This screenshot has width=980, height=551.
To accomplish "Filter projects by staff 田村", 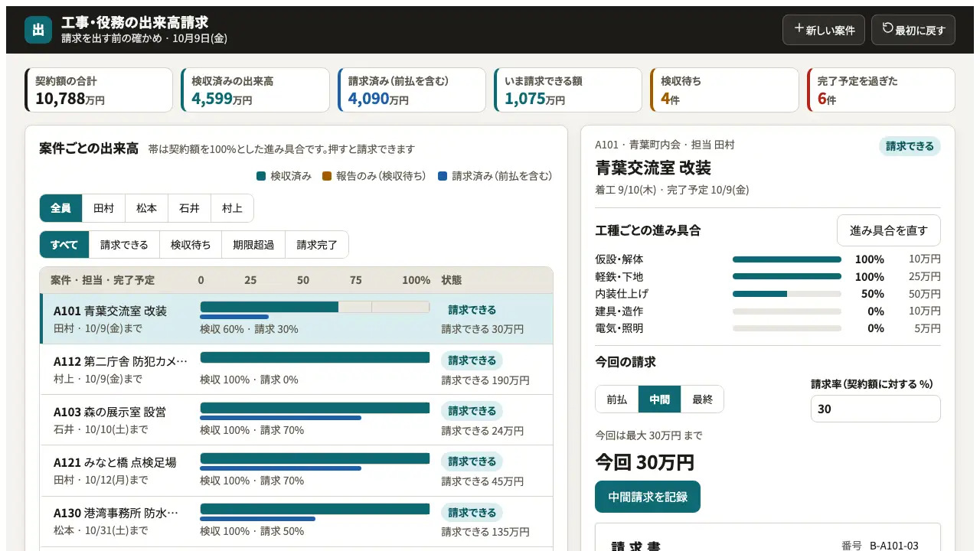I will click(x=103, y=208).
